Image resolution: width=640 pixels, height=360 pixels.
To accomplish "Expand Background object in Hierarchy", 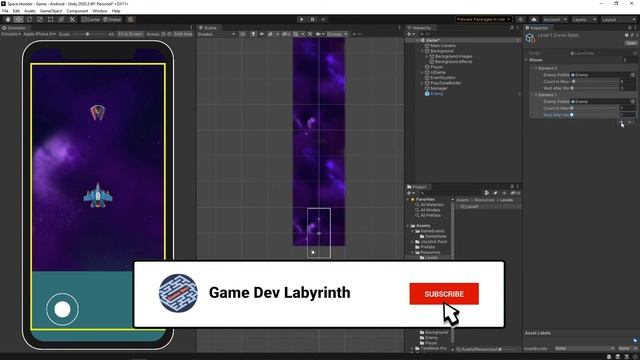I will [x=422, y=51].
